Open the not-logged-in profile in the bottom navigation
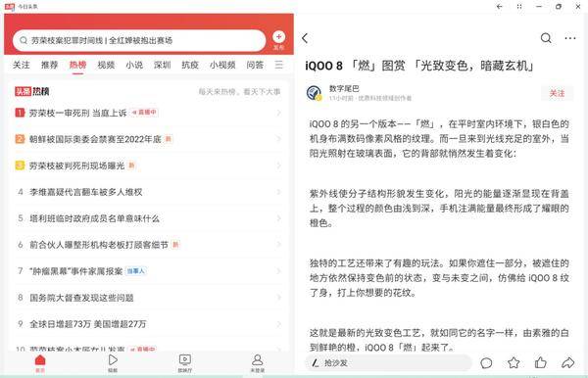Image resolution: width=588 pixels, height=378 pixels. [x=257, y=363]
